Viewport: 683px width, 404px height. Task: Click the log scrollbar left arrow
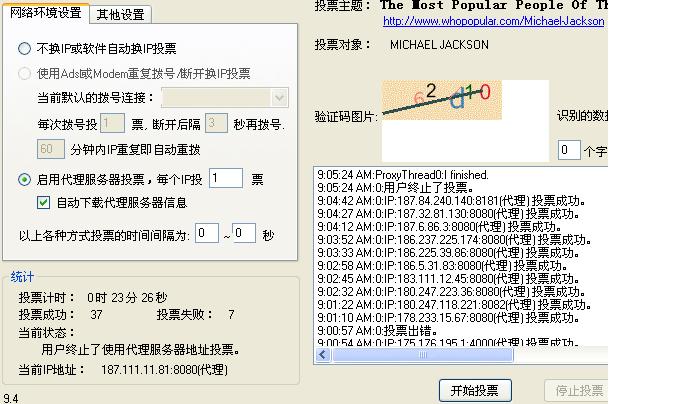tap(323, 355)
